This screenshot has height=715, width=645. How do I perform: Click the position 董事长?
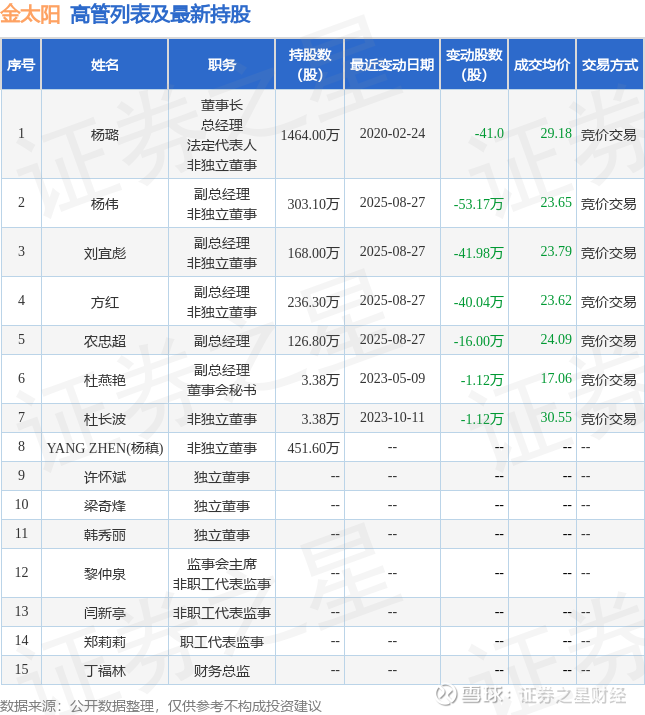222,105
